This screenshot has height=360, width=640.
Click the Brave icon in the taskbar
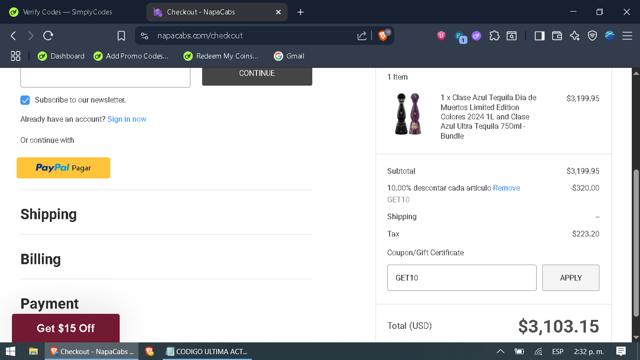[x=150, y=351]
